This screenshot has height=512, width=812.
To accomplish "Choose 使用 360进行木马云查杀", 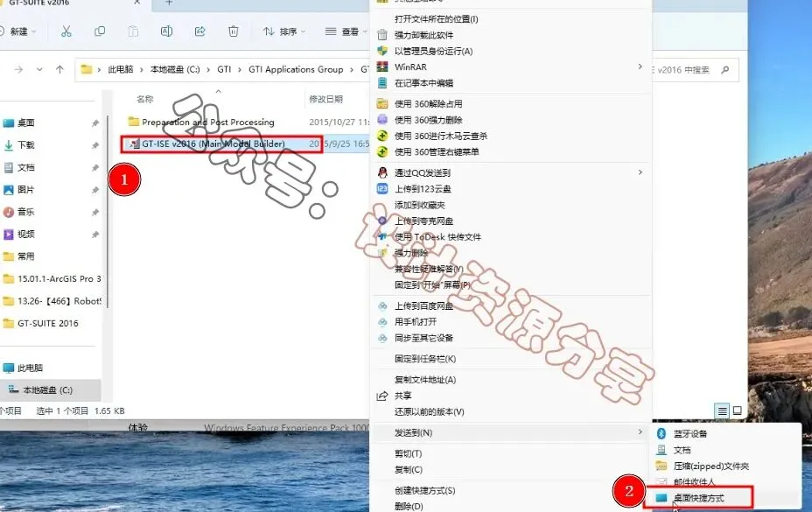I will (441, 136).
